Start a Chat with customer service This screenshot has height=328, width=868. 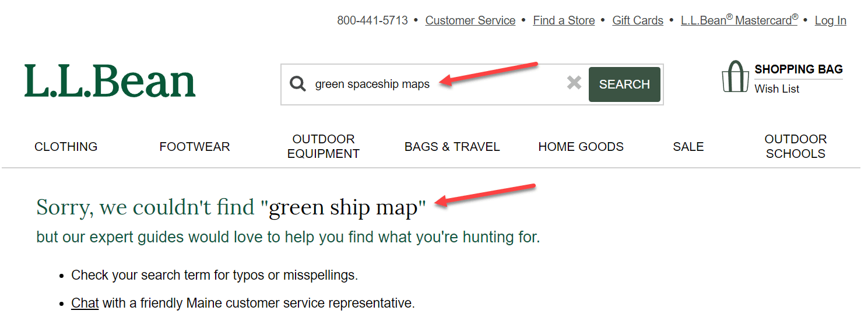(85, 303)
